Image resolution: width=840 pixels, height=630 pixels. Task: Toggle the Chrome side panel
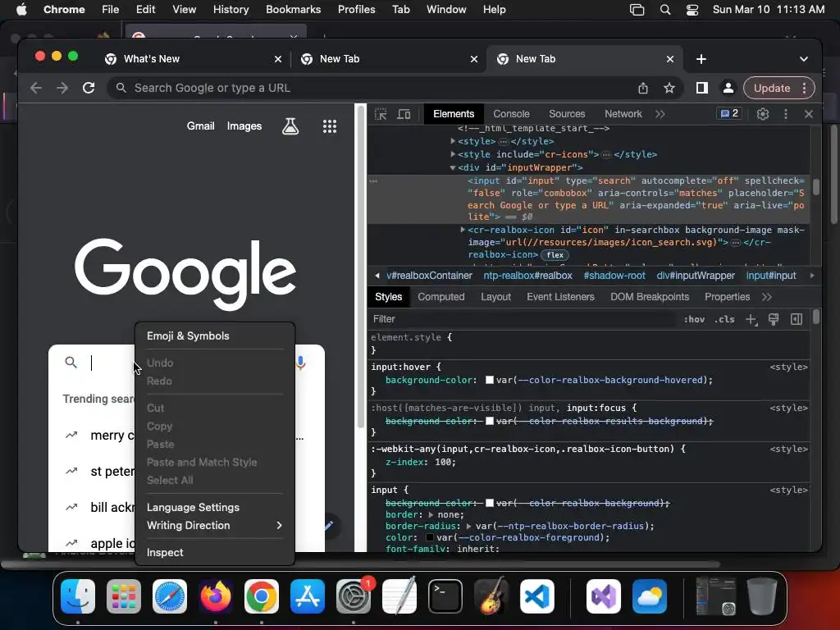702,88
